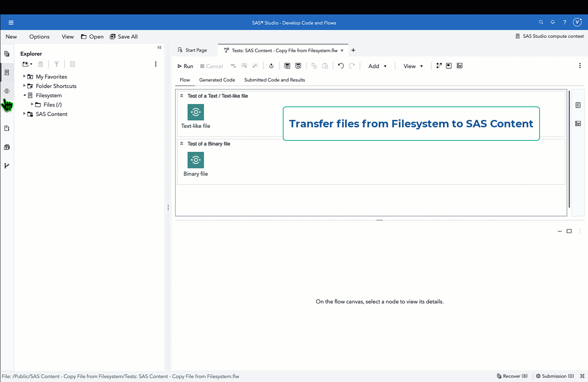Image resolution: width=588 pixels, height=382 pixels.
Task: Collapse Test of a Binary file swimlane
Action: pyautogui.click(x=182, y=144)
